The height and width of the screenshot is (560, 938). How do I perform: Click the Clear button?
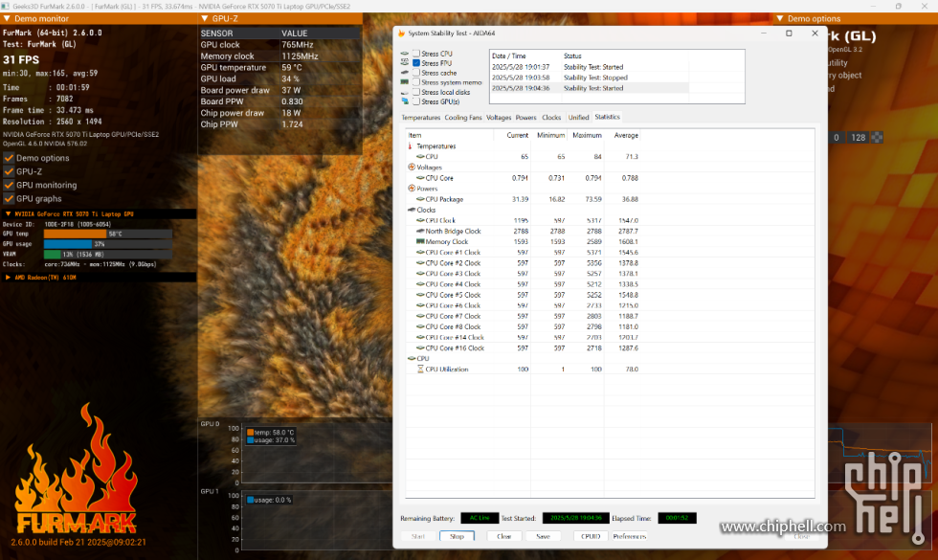(503, 536)
